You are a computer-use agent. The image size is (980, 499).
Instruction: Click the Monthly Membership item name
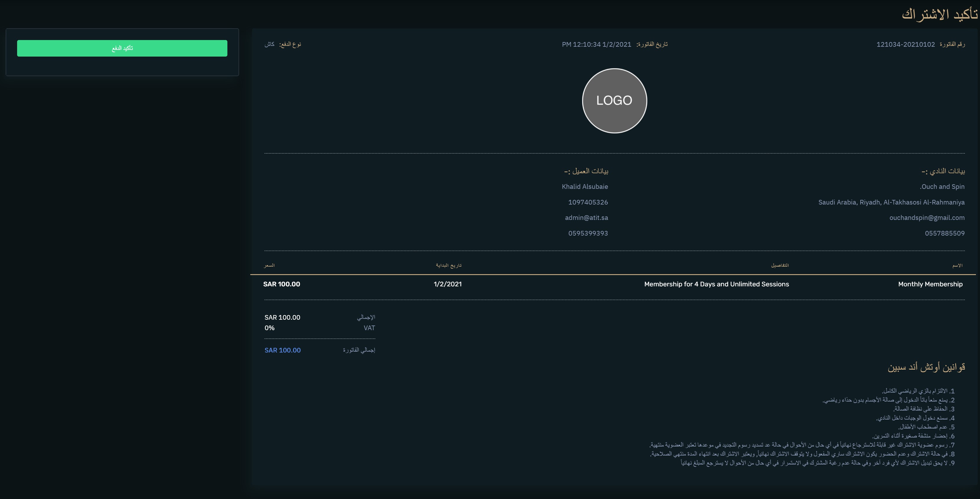[930, 284]
